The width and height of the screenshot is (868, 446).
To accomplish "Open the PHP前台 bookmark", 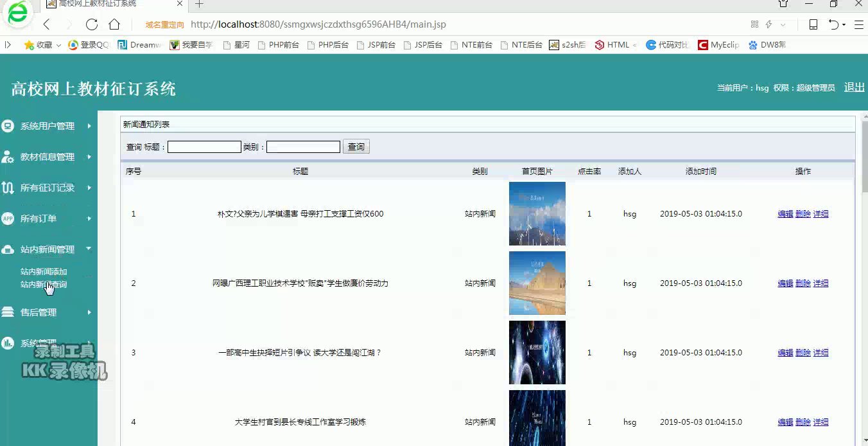I will pyautogui.click(x=278, y=45).
